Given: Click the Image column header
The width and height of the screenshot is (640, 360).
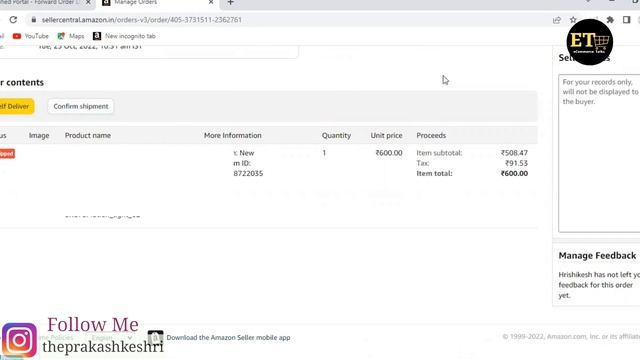Looking at the screenshot, I should 39,136.
